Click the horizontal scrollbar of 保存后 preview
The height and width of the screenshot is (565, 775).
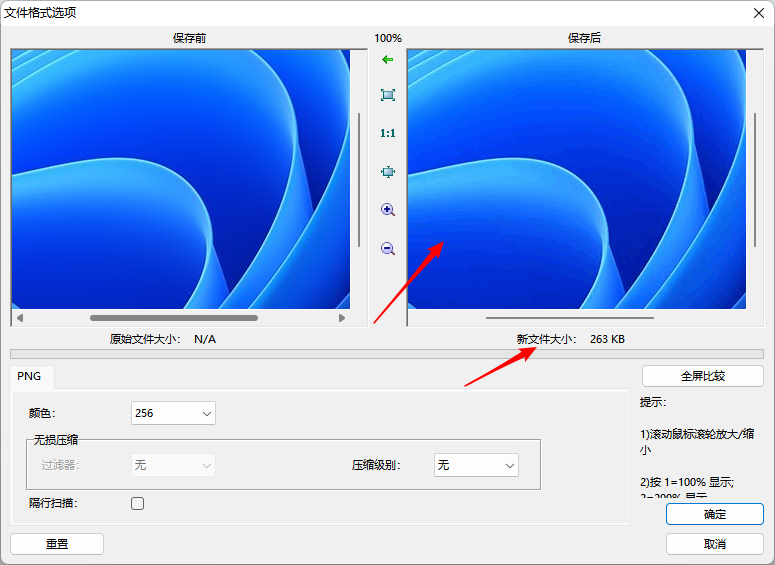point(570,318)
